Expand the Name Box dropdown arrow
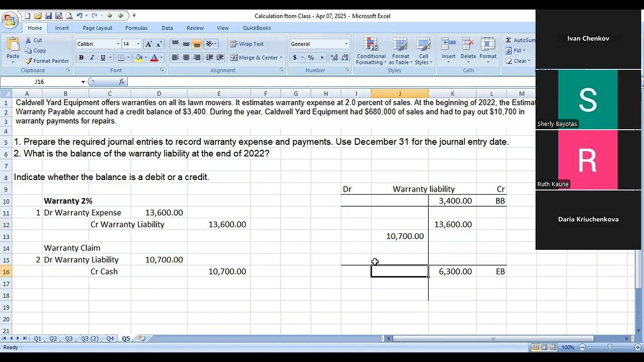Viewport: 644px width, 362px height. 83,81
